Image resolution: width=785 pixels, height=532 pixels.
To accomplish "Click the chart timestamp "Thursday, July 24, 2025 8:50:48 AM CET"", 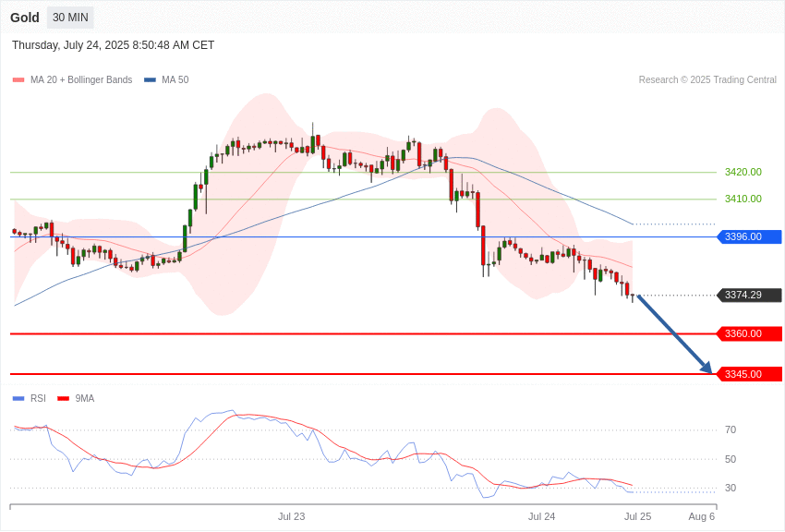I will [114, 45].
